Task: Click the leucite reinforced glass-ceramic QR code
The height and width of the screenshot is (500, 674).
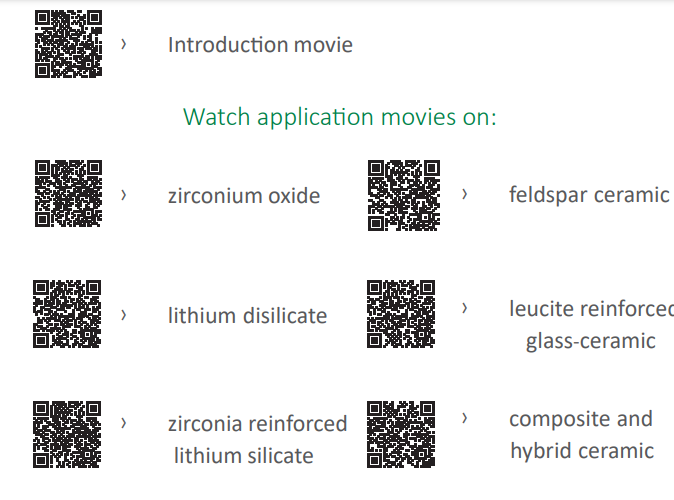Action: (x=401, y=314)
